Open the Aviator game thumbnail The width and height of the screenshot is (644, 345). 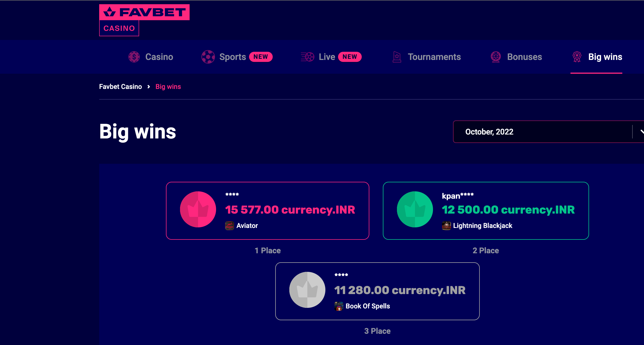click(x=230, y=226)
